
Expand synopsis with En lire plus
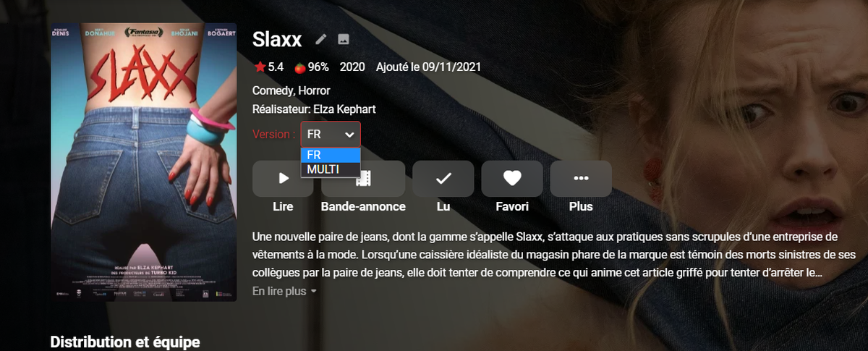pyautogui.click(x=285, y=291)
